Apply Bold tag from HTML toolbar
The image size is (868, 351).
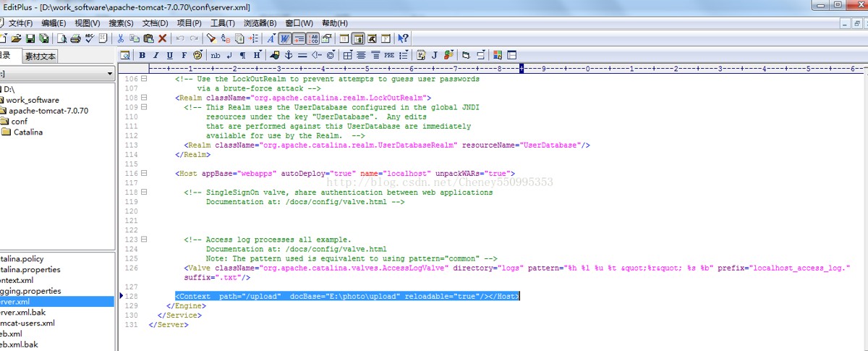click(x=142, y=55)
